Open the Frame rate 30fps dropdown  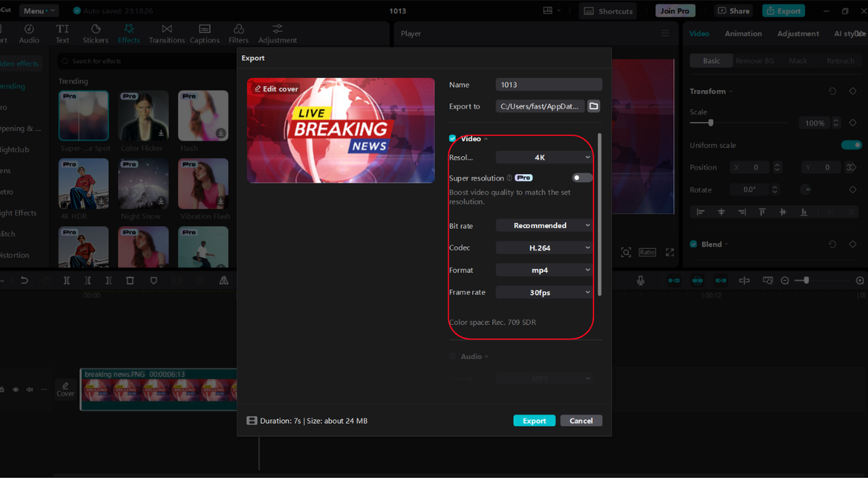[x=544, y=293]
